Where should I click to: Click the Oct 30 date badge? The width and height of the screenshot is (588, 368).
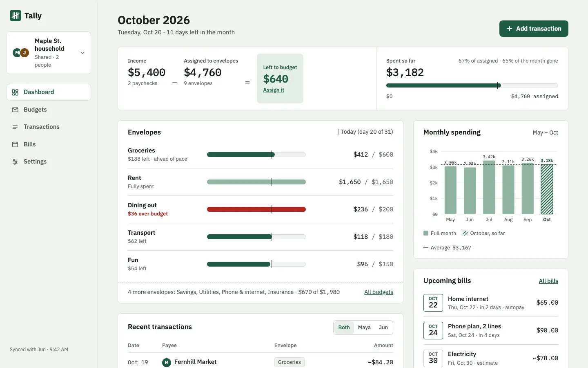click(x=433, y=358)
